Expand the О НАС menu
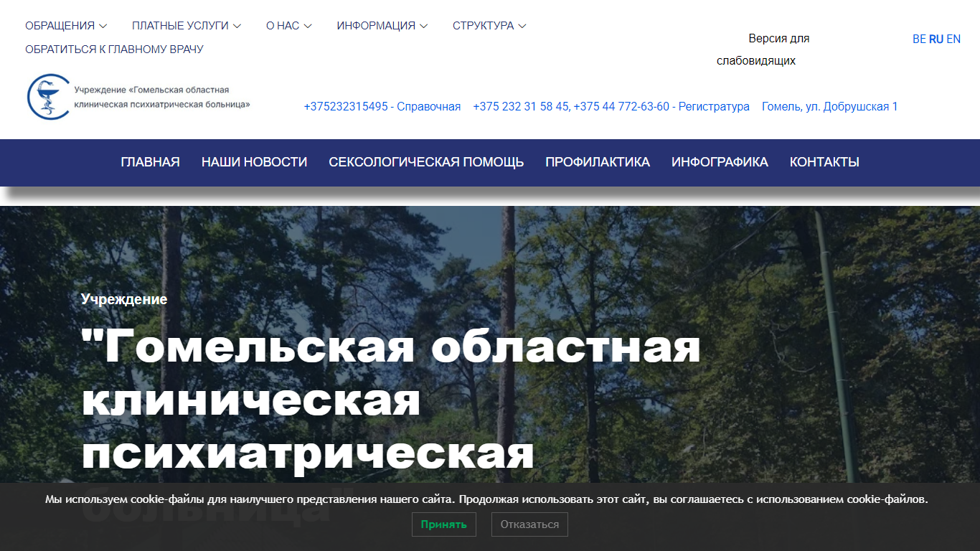This screenshot has height=551, width=980. (289, 26)
